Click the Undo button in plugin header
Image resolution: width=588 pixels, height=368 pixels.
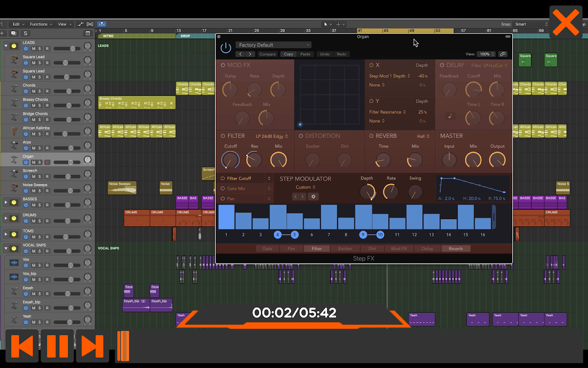325,54
